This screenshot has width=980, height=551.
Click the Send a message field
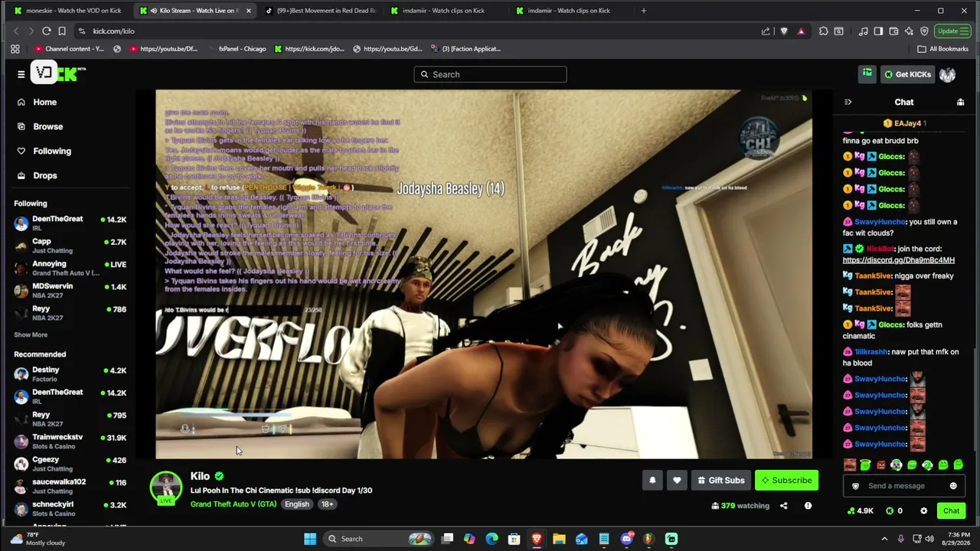click(x=903, y=486)
